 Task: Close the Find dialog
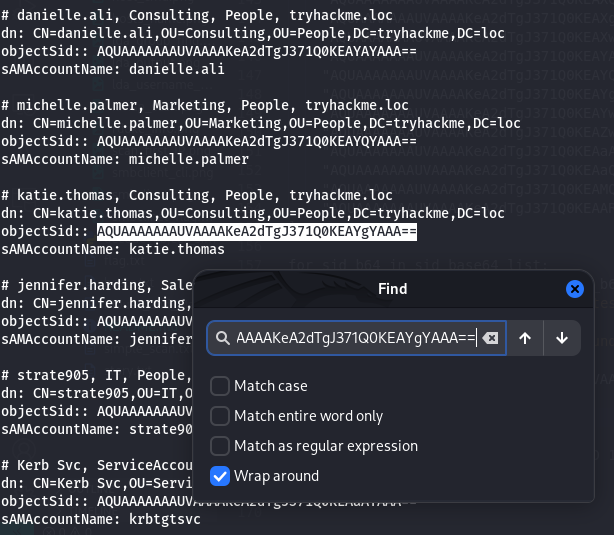point(574,289)
